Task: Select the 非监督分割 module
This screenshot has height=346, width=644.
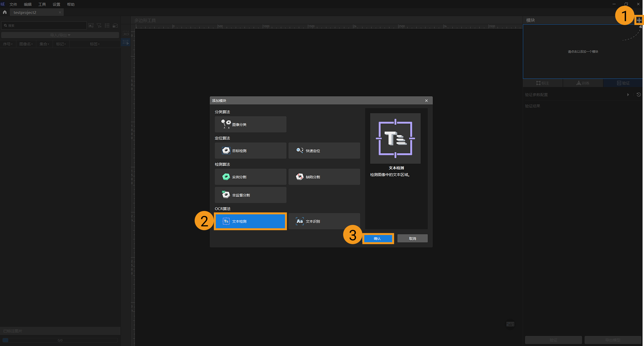Action: 250,195
